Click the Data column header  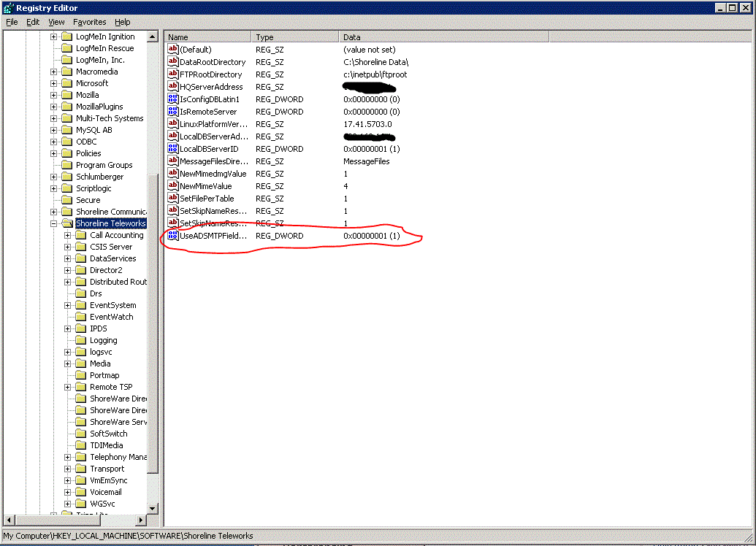[443, 37]
